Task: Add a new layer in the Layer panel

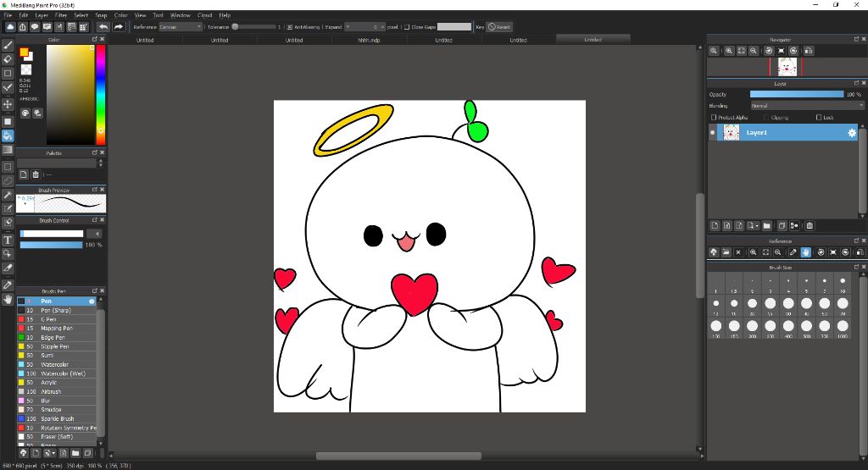Action: 715,225
